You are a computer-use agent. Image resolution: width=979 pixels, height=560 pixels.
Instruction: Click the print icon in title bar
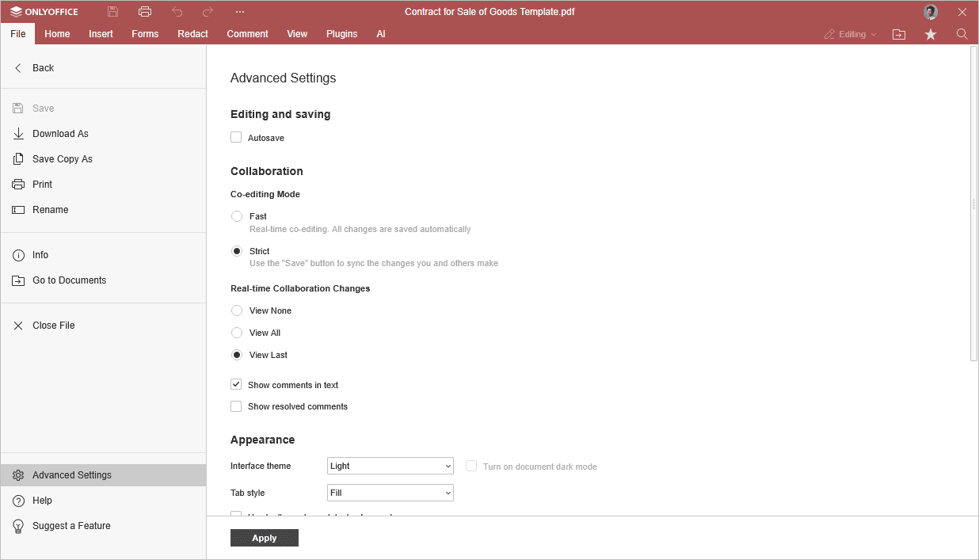coord(144,12)
